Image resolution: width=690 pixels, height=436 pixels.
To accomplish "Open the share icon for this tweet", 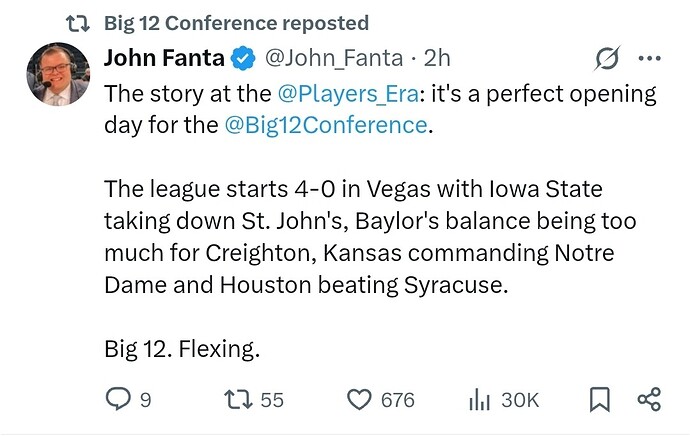I will pyautogui.click(x=649, y=400).
